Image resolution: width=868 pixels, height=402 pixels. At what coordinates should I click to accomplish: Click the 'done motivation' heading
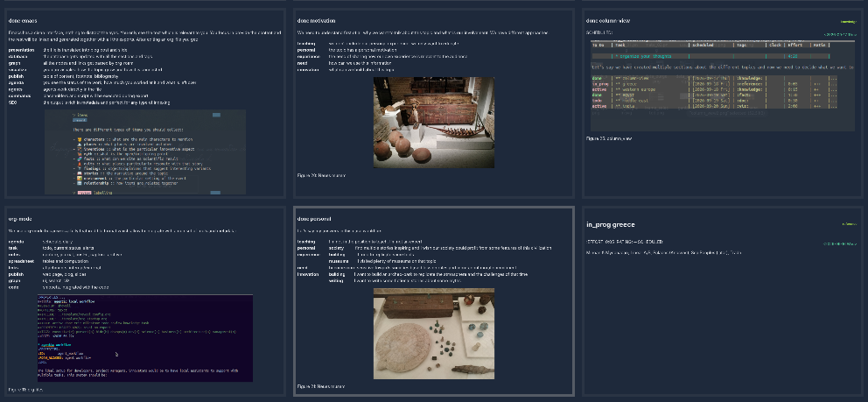316,21
